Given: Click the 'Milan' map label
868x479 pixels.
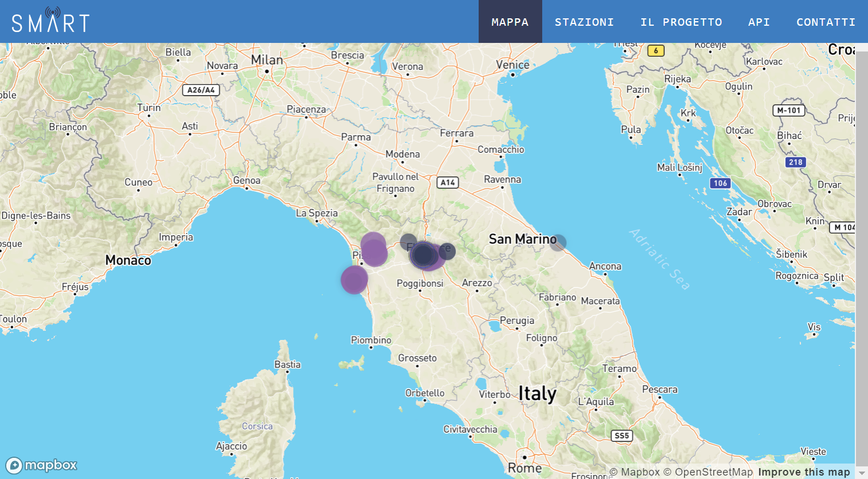Looking at the screenshot, I should [267, 60].
